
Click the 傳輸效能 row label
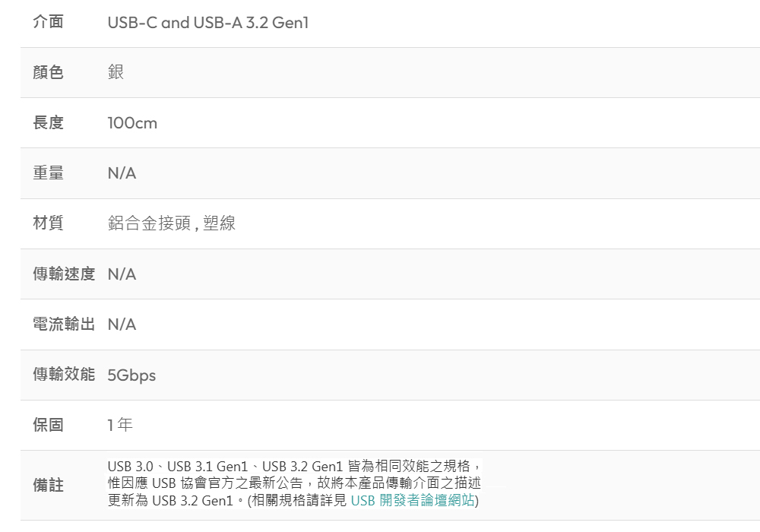64,375
